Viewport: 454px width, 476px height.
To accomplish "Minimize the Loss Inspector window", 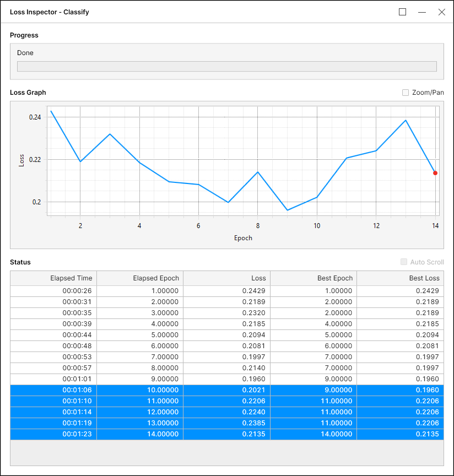I will [x=422, y=12].
